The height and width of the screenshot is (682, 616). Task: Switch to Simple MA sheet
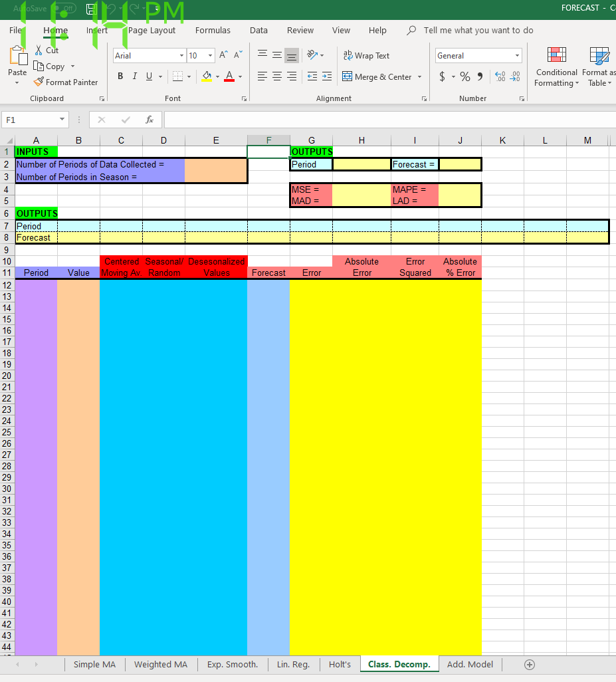(95, 665)
